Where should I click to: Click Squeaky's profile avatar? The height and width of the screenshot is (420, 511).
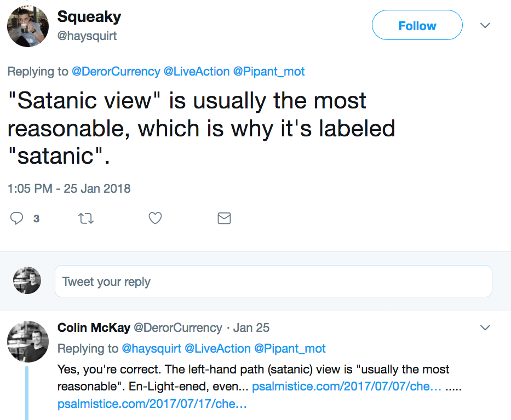pos(27,26)
